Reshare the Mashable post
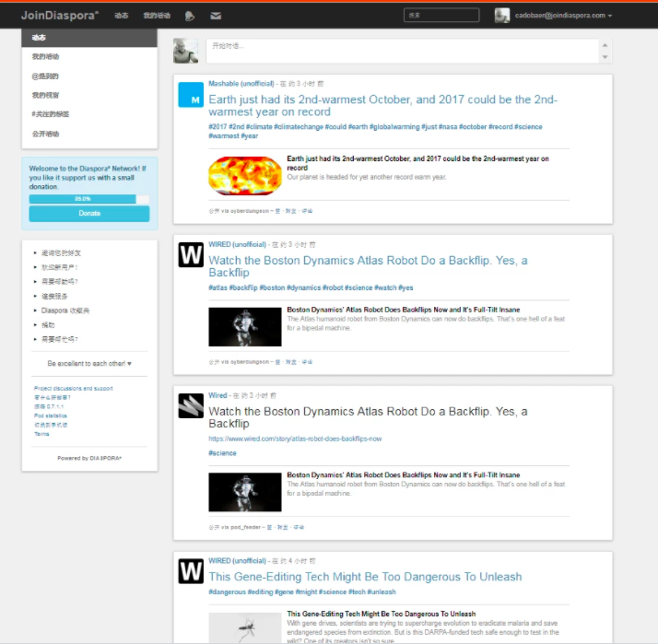 point(291,211)
